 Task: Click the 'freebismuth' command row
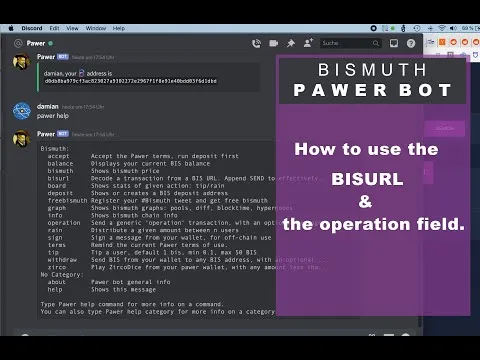[x=157, y=201]
